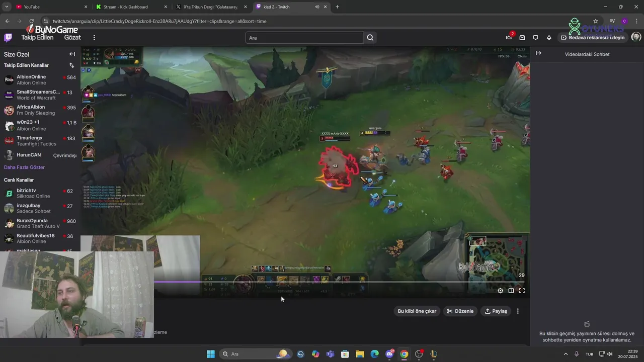Open AfricaAlbion channel in sidebar

[x=40, y=110]
